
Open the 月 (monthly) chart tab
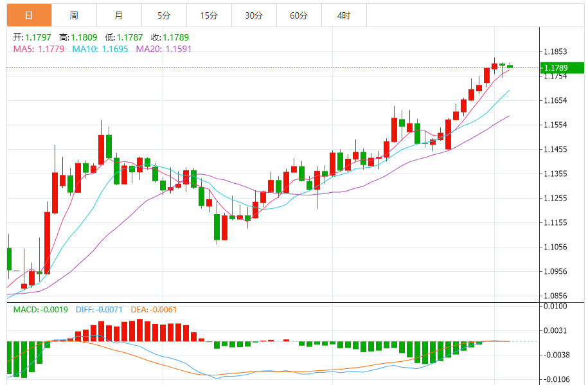tap(120, 15)
